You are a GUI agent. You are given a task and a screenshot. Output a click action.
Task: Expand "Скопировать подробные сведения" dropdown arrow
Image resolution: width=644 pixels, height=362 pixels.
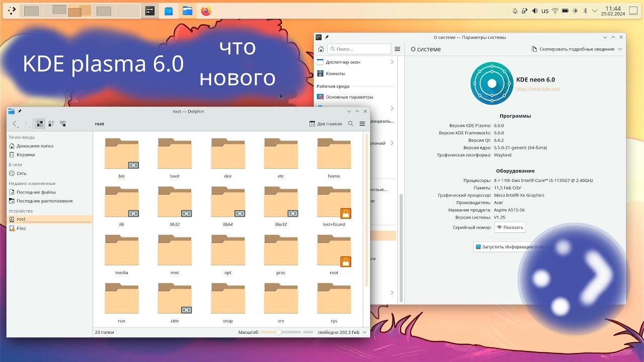pos(620,49)
